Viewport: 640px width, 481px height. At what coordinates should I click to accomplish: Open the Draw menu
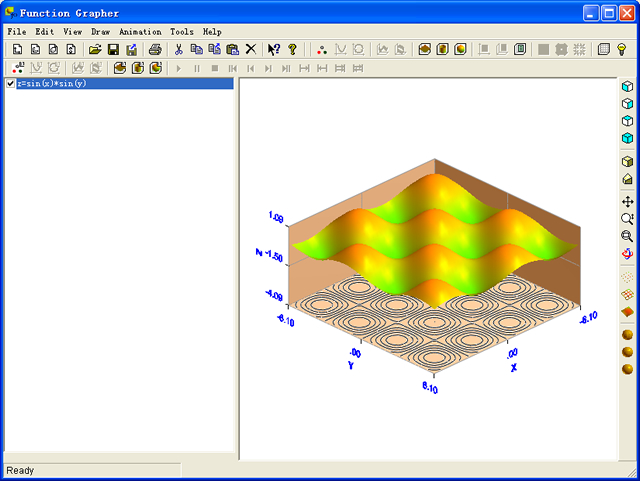pos(100,32)
